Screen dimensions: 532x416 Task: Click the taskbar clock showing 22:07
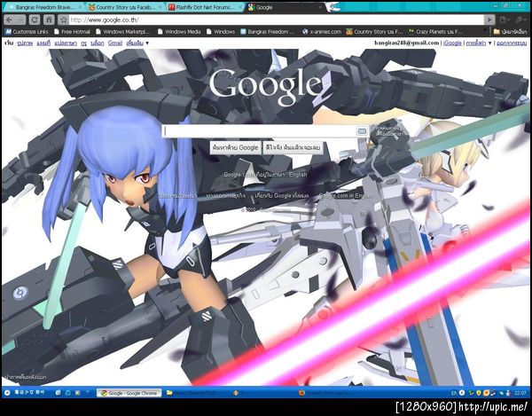pyautogui.click(x=520, y=393)
